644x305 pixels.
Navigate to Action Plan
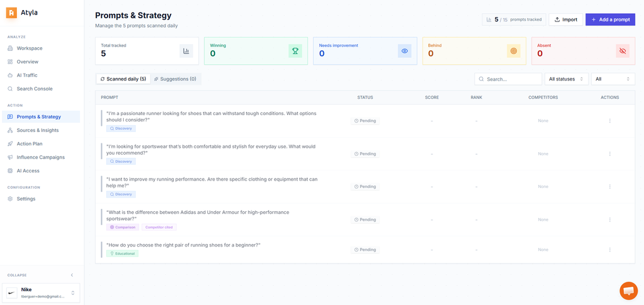coord(41,143)
